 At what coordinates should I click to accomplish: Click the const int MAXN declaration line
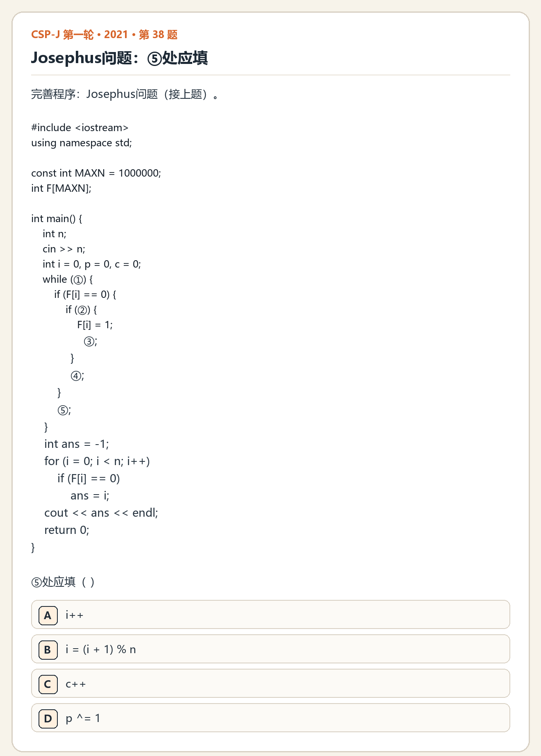tap(96, 173)
